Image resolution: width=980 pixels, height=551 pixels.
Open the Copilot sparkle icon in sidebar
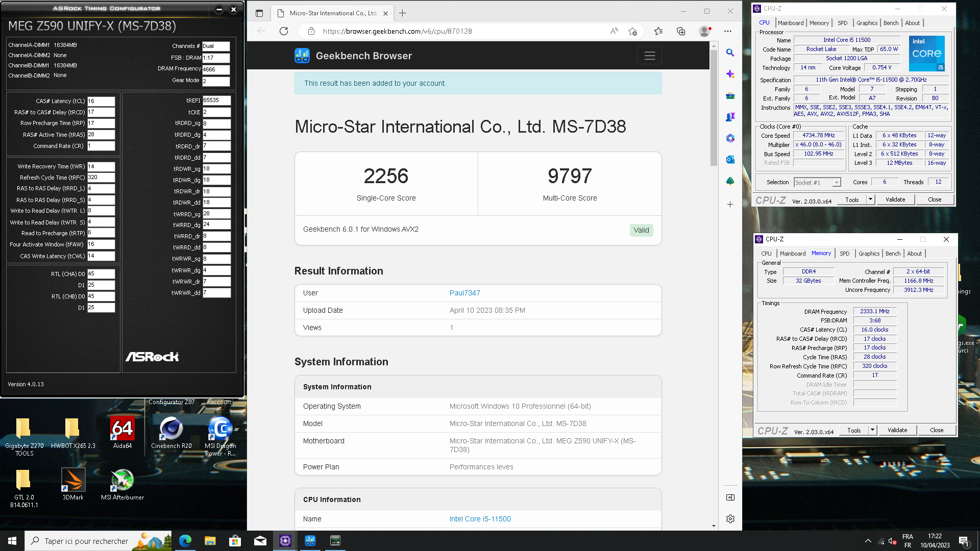[x=730, y=74]
